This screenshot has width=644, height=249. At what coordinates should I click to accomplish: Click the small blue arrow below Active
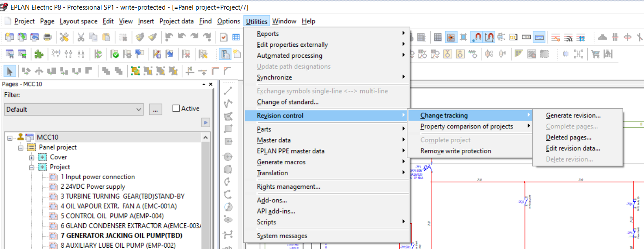point(206,123)
